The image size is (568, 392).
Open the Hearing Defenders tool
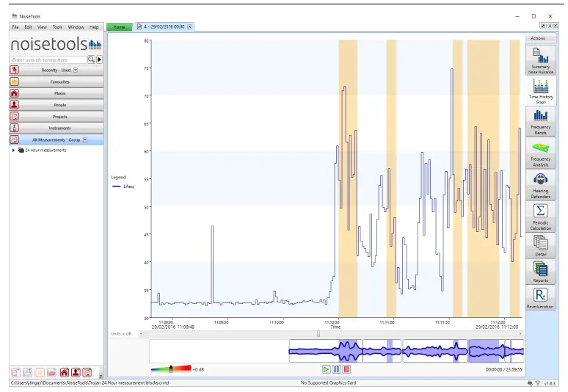(x=540, y=184)
